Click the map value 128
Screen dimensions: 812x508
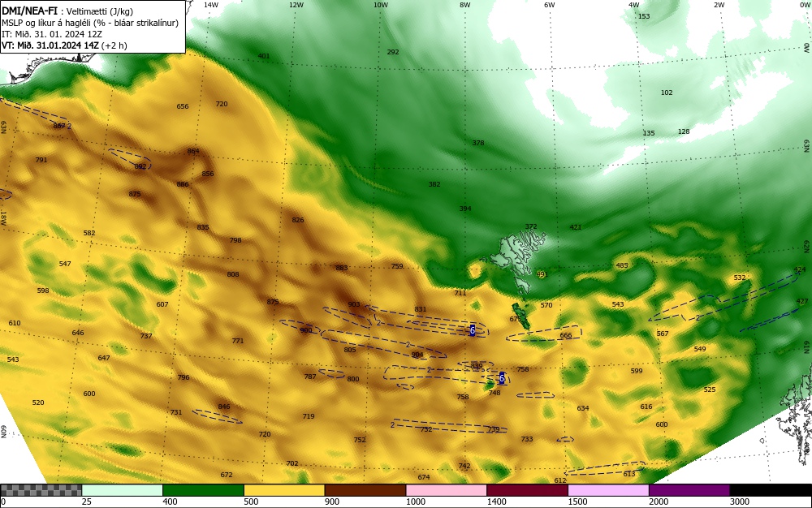coord(684,131)
